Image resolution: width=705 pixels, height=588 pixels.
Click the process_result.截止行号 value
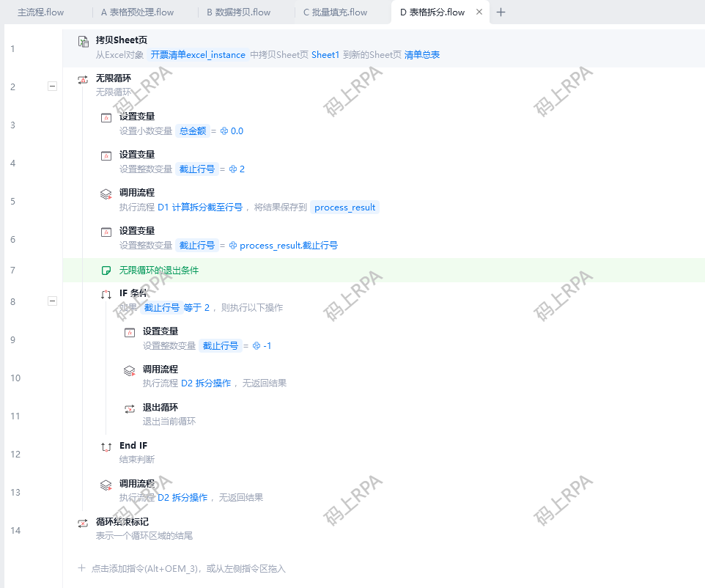click(x=289, y=245)
